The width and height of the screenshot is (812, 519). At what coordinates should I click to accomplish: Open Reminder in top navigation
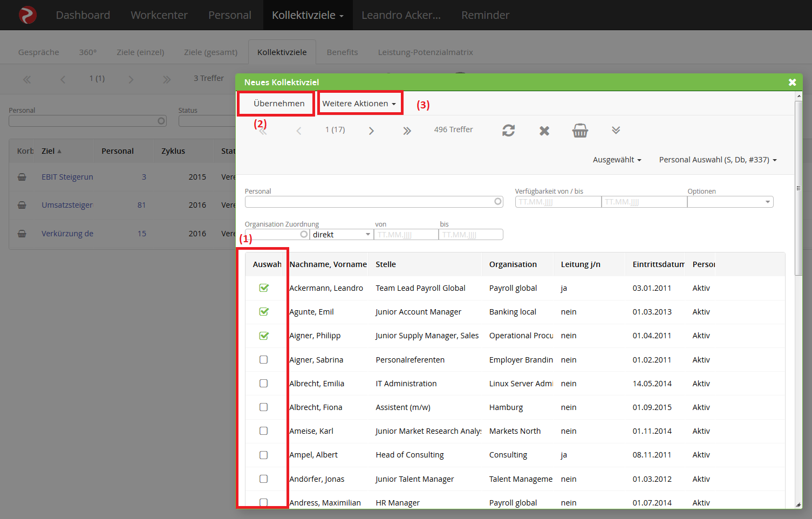(x=485, y=15)
